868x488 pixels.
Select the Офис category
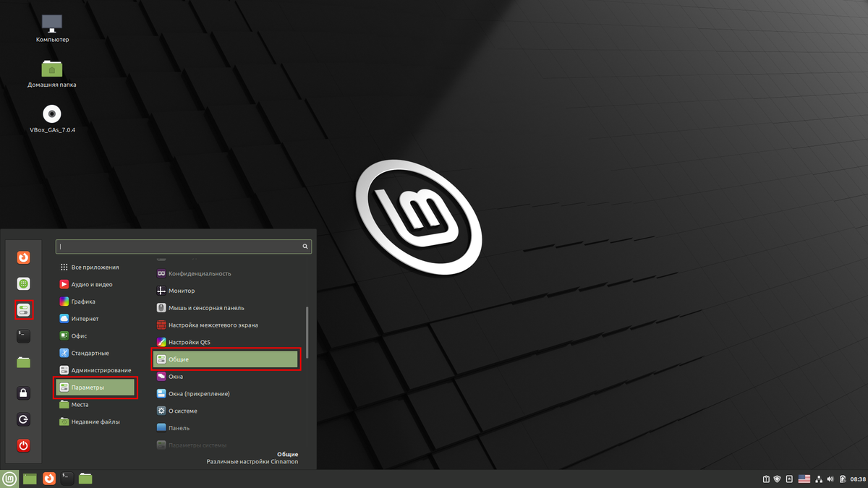pos(96,336)
